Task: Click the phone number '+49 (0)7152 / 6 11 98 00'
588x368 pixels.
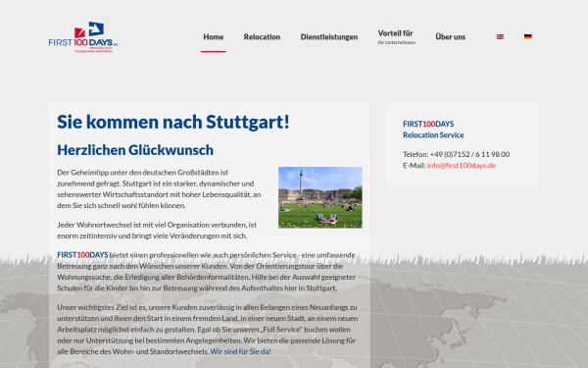Action: (x=469, y=154)
